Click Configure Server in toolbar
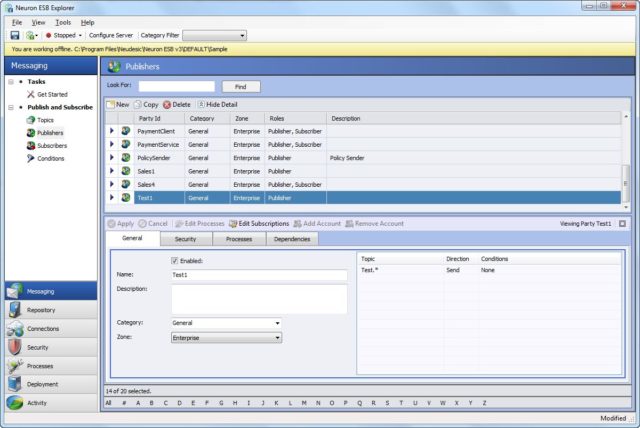The width and height of the screenshot is (640, 428). point(111,35)
